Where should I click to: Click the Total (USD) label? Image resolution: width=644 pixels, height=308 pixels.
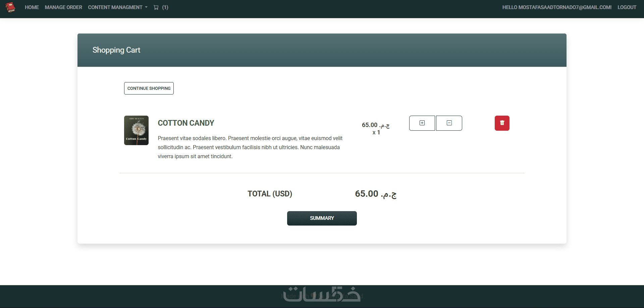coord(270,194)
